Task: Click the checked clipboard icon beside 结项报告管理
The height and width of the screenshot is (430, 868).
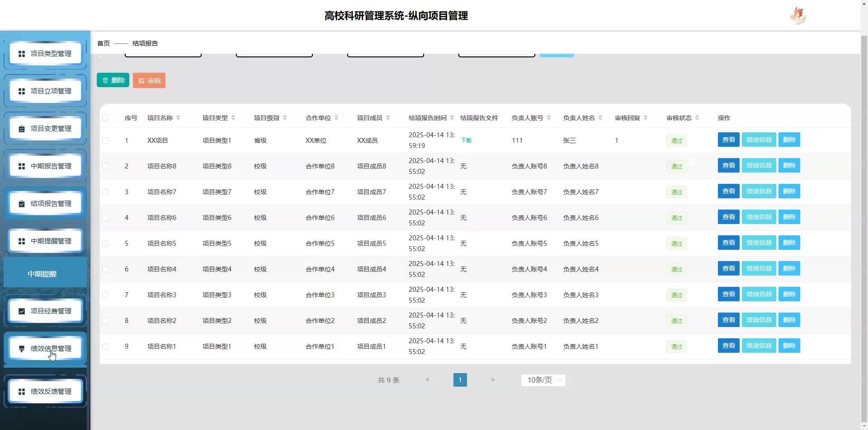Action: [21, 204]
